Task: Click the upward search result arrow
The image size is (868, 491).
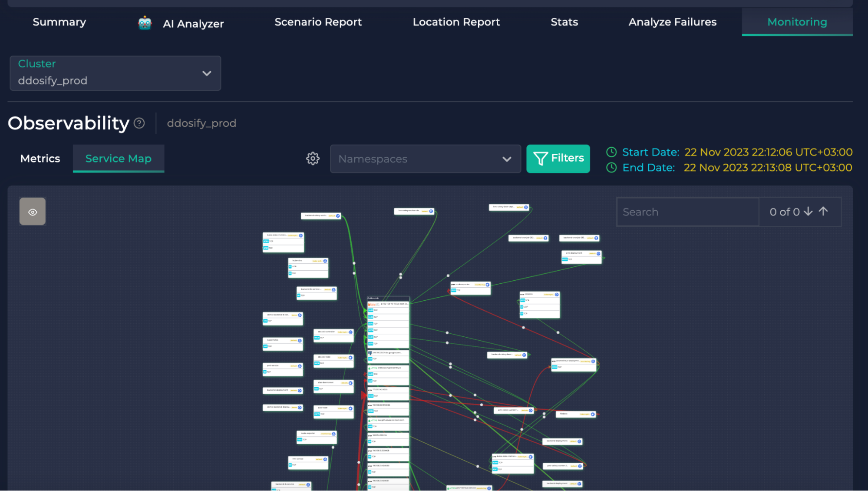Action: [825, 212]
